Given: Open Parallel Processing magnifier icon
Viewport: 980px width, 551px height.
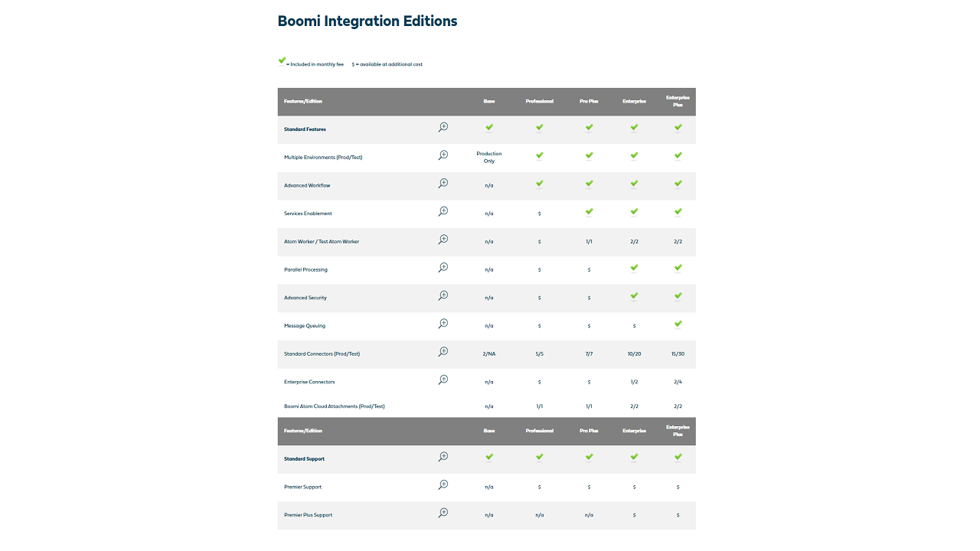Looking at the screenshot, I should coord(443,267).
